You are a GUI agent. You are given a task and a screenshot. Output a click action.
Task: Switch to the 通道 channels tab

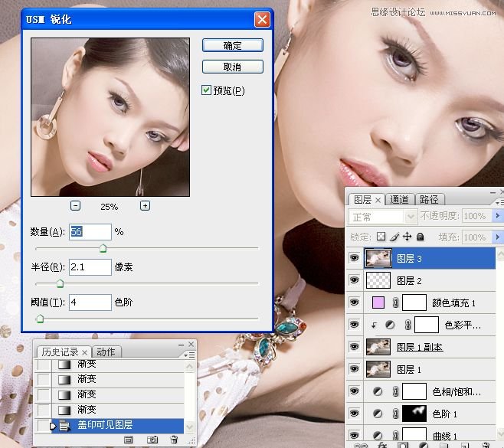tap(400, 200)
